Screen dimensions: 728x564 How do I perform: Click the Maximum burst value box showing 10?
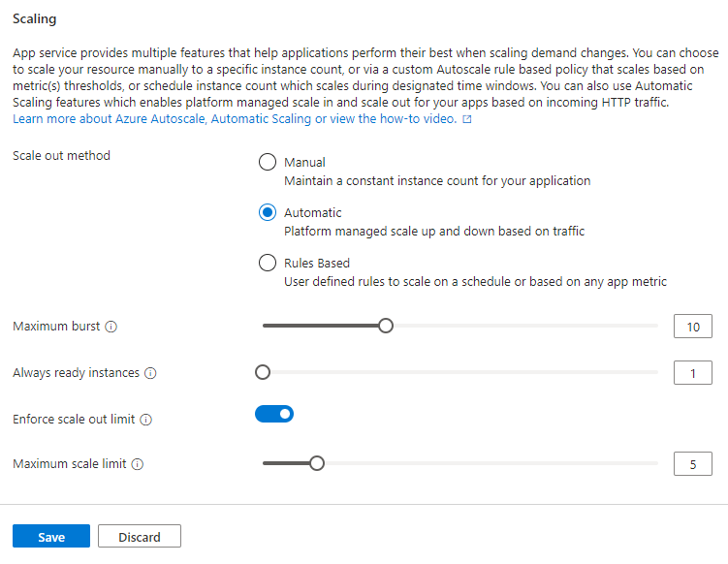pyautogui.click(x=693, y=327)
